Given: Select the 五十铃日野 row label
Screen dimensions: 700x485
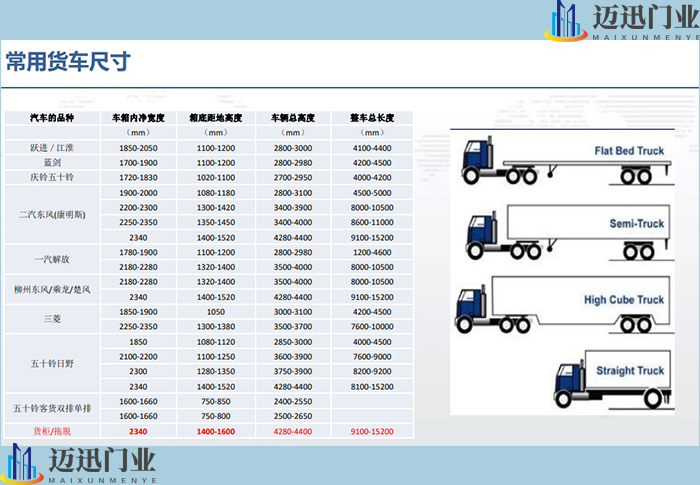Looking at the screenshot, I should 52,364.
